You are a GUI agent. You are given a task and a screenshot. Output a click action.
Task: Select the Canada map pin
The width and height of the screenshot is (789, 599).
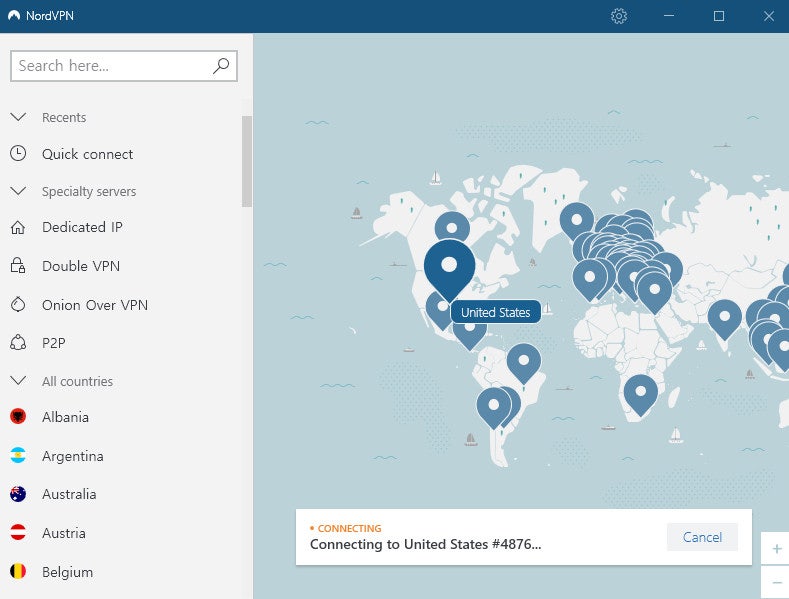click(x=452, y=227)
